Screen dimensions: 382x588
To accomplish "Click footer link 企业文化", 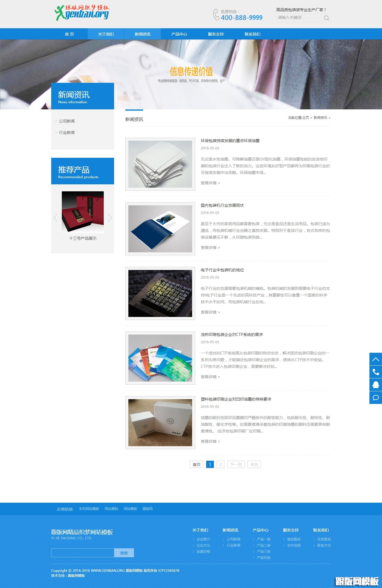I will [203, 545].
